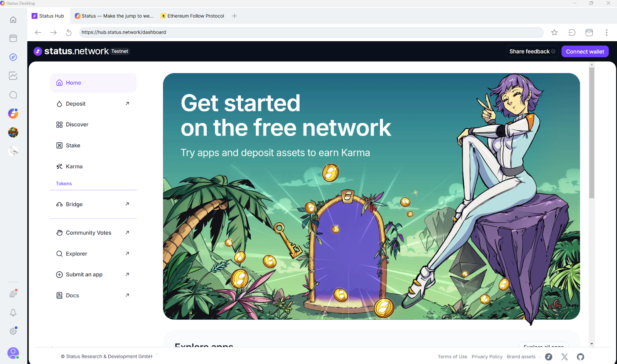Open the Status home icon in sidebar
The image size is (617, 364).
pos(13,20)
